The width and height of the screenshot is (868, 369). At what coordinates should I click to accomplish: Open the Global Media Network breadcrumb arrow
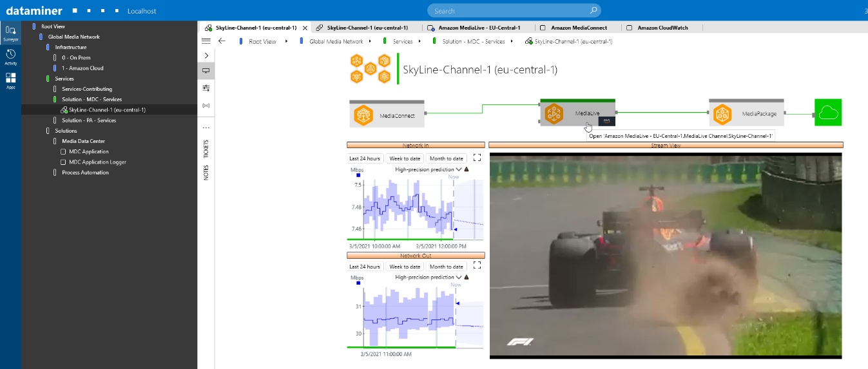click(x=370, y=41)
